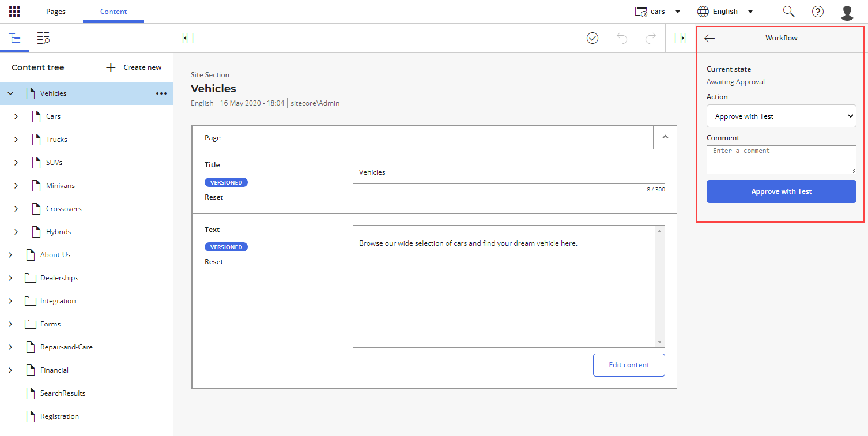Expand the Dealerships folder node
This screenshot has width=868, height=436.
coord(10,278)
